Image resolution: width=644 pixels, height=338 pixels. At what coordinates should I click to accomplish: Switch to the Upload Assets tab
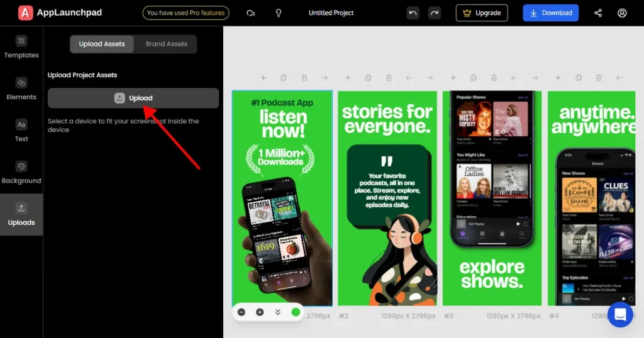point(102,44)
